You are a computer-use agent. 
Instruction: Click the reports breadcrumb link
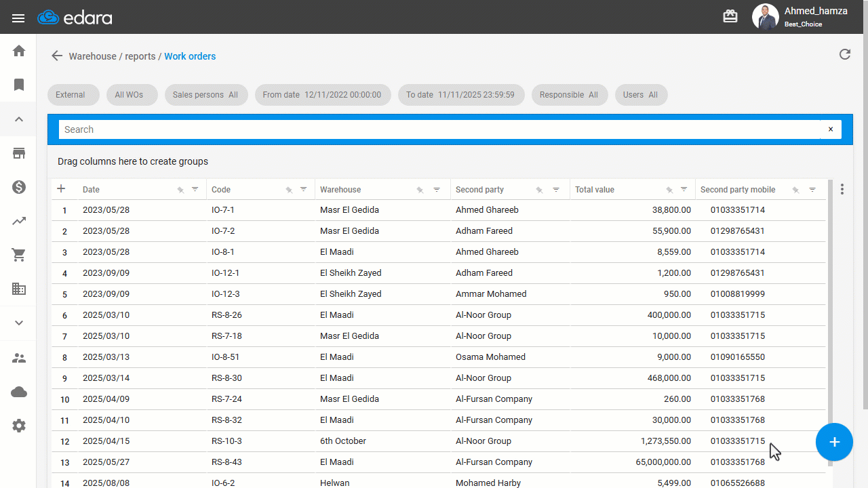(140, 56)
